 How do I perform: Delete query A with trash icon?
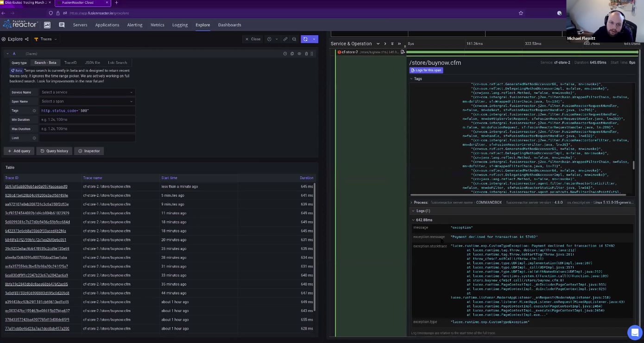[306, 54]
